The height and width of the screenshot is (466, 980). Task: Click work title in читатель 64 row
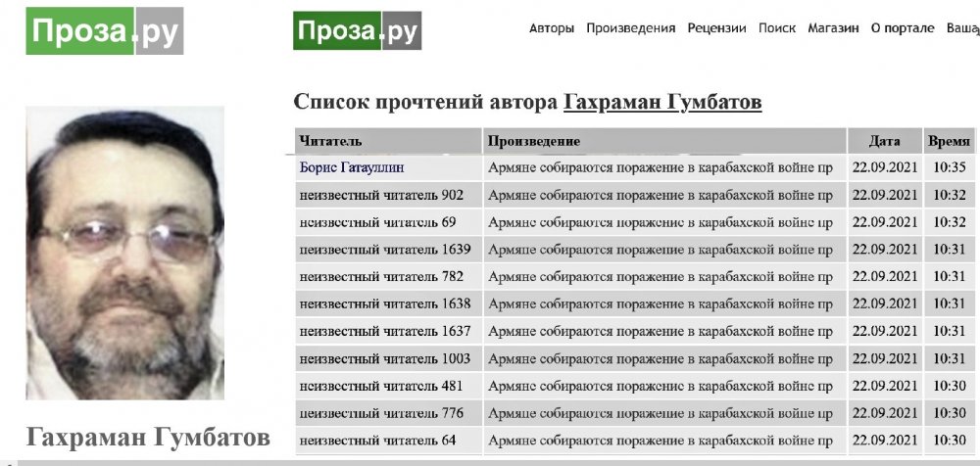[x=660, y=440]
